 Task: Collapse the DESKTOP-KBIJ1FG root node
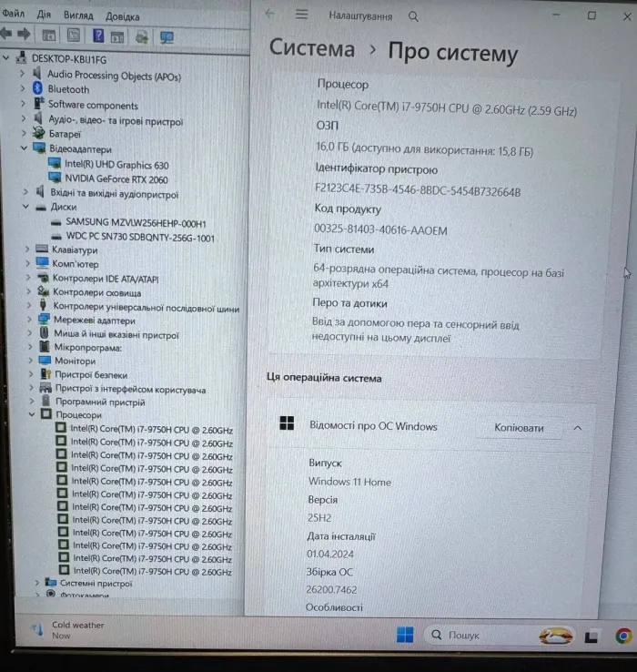click(x=6, y=57)
